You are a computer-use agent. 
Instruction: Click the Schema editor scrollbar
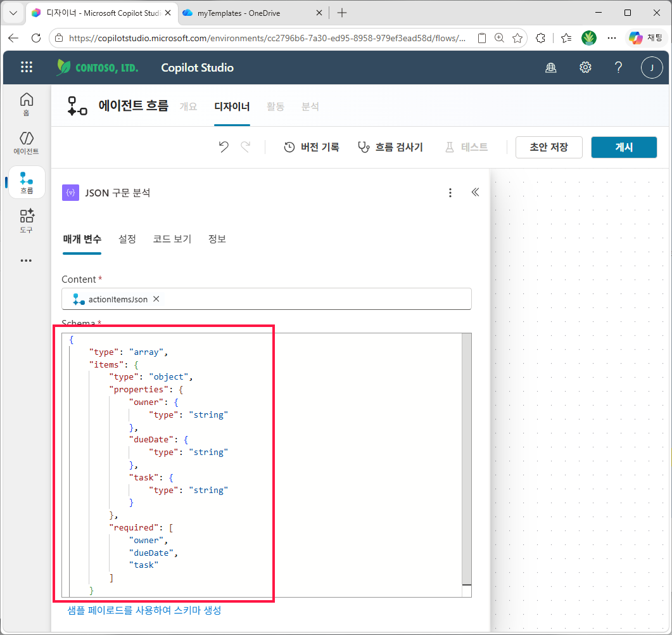point(466,459)
